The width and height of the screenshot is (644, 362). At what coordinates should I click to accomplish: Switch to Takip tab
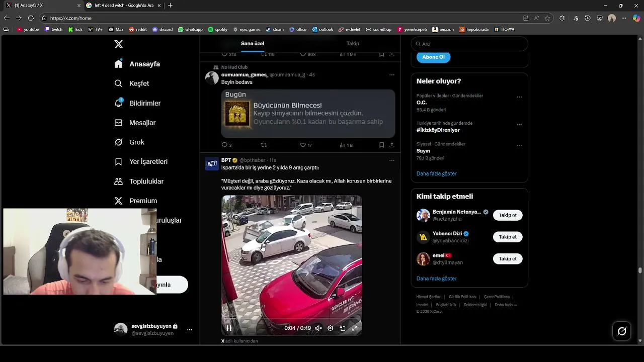click(x=353, y=44)
